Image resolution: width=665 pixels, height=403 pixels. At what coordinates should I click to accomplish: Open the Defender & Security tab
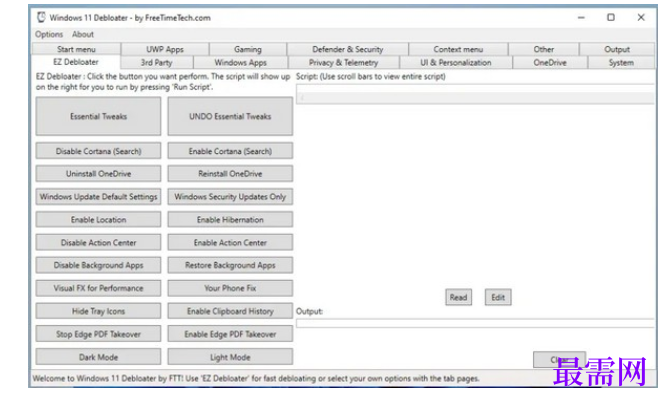[348, 49]
